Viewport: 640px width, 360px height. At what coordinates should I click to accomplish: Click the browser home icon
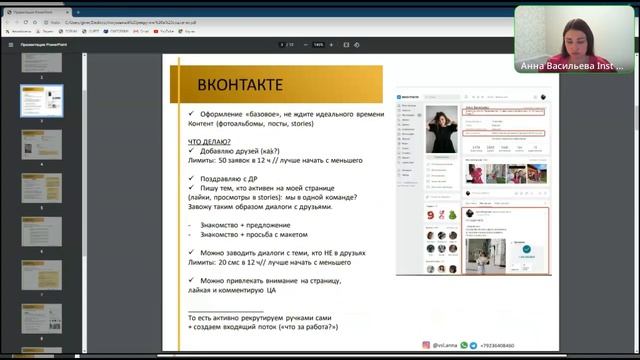pos(36,22)
